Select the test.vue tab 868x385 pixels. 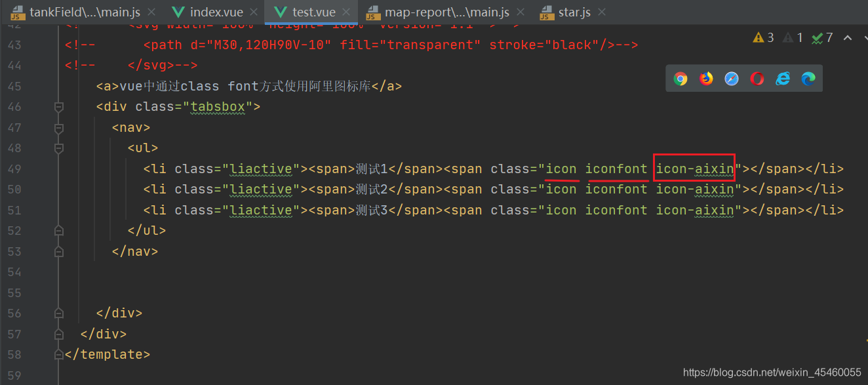click(x=311, y=12)
